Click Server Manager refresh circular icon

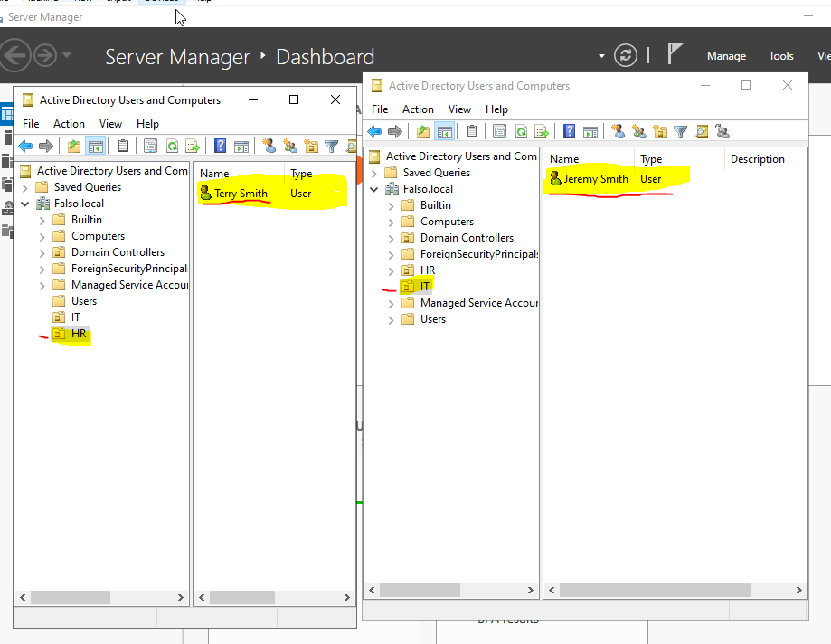coord(626,55)
